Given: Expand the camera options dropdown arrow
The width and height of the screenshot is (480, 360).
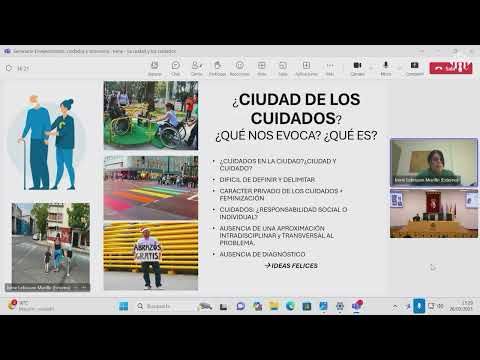Looking at the screenshot, I should (x=371, y=68).
